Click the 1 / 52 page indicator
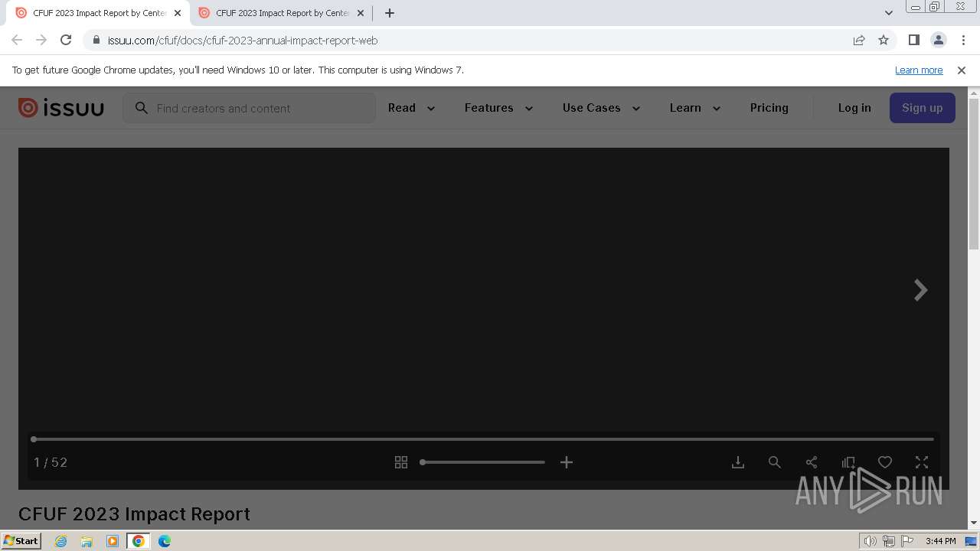 [x=51, y=462]
